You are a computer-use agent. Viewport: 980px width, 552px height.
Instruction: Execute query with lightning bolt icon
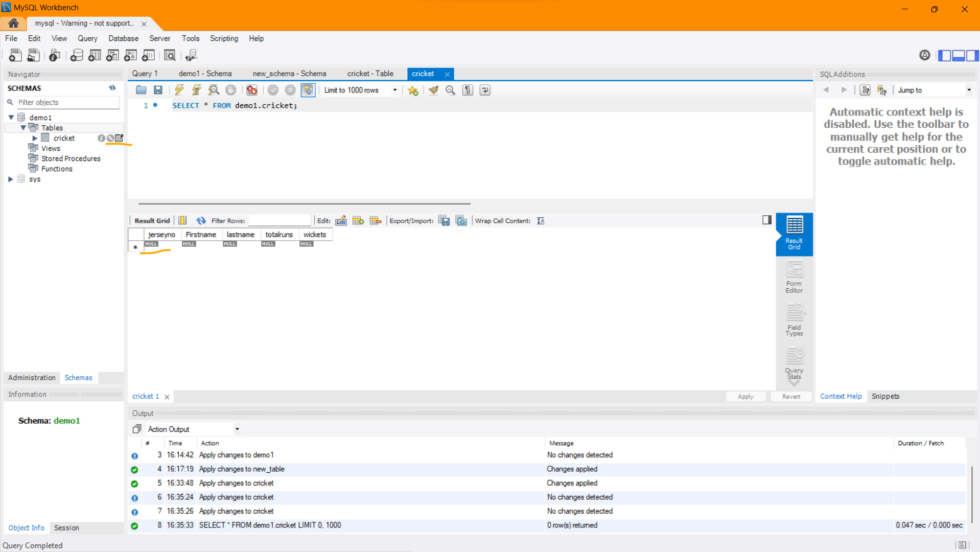click(x=179, y=90)
